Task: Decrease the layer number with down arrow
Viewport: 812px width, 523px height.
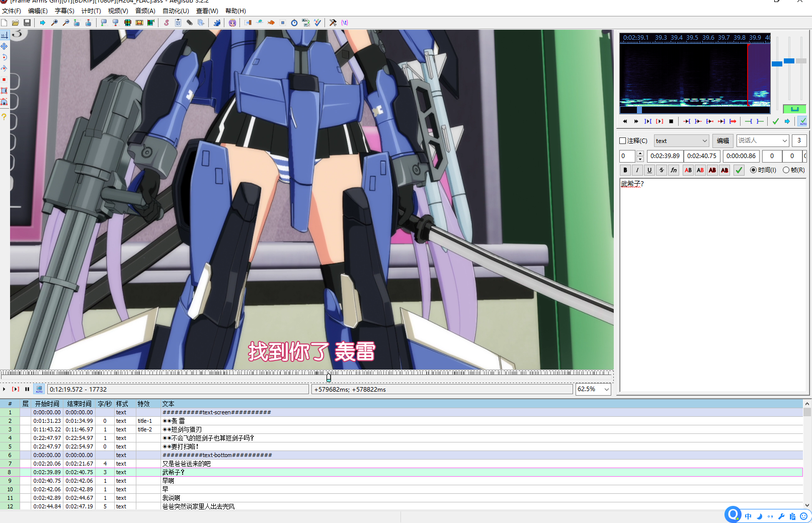Action: pos(640,159)
